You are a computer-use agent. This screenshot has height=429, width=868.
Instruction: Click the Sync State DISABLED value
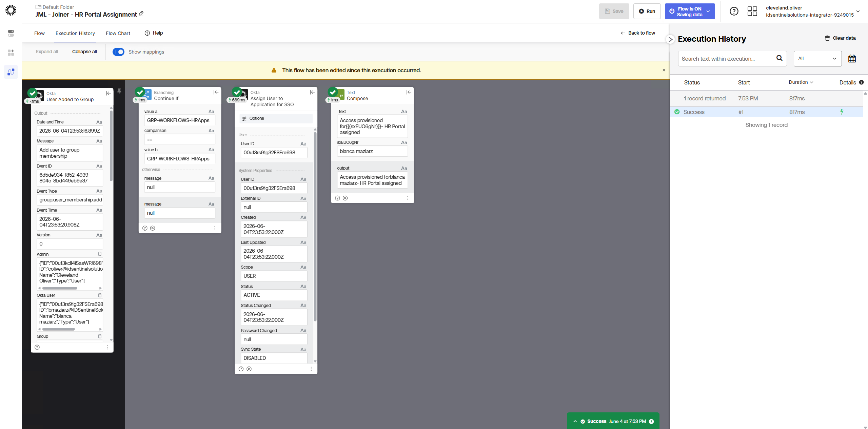tap(274, 358)
